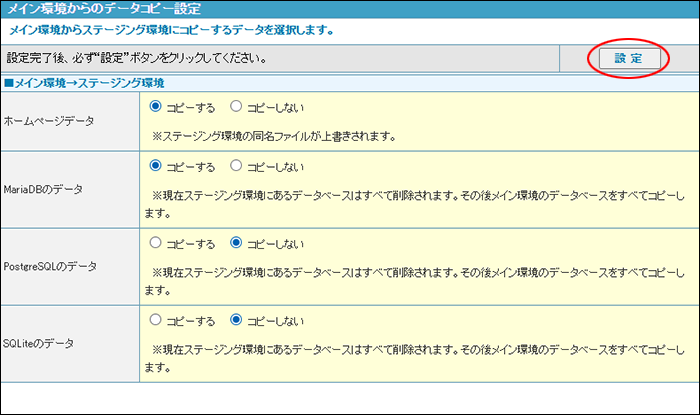Screen dimensions: 700x415
Task: Pick コピーしない radio for PostgreSQLのデータ
Action: pos(236,242)
